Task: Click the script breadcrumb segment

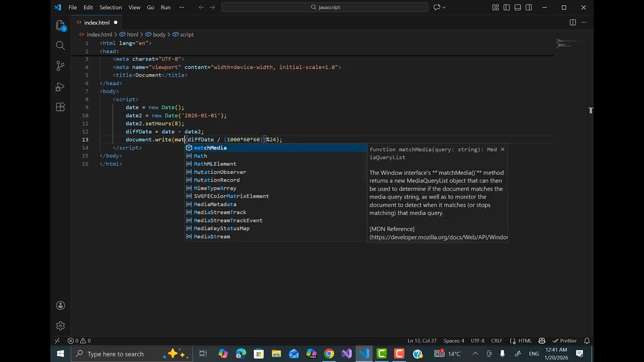Action: coord(187,35)
